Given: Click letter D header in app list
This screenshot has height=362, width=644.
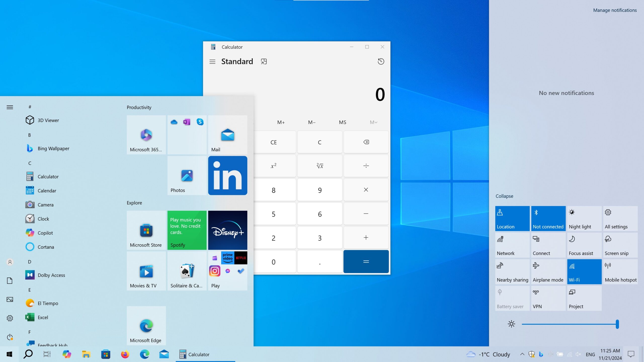Looking at the screenshot, I should click(29, 262).
